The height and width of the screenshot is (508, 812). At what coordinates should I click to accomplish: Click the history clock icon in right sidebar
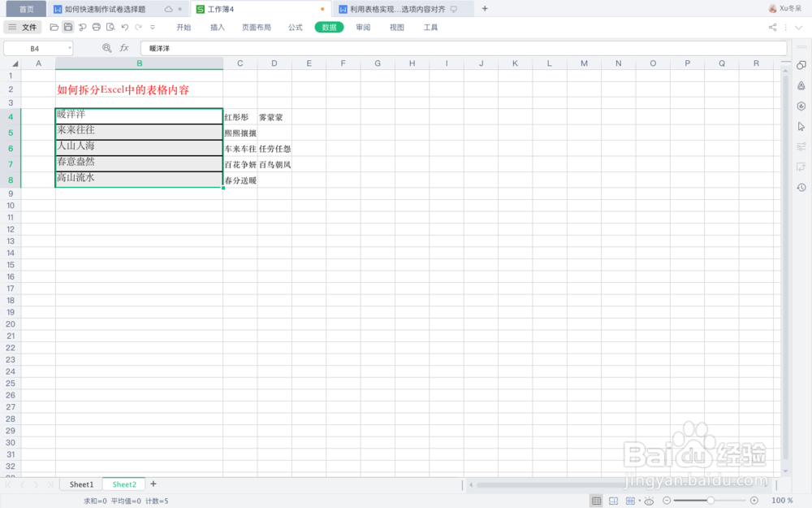coord(801,188)
